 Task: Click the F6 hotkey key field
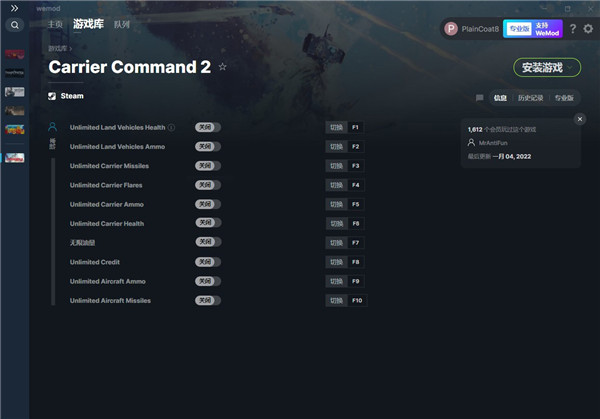(355, 223)
